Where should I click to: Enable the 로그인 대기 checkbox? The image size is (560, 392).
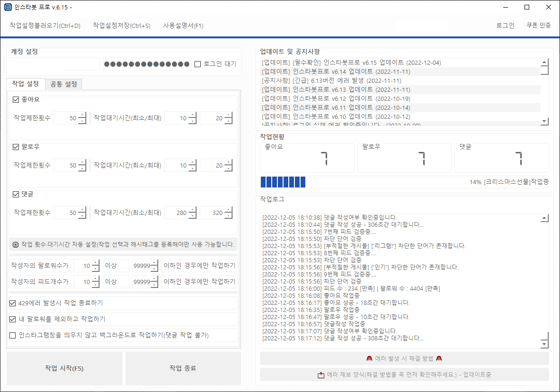[197, 64]
